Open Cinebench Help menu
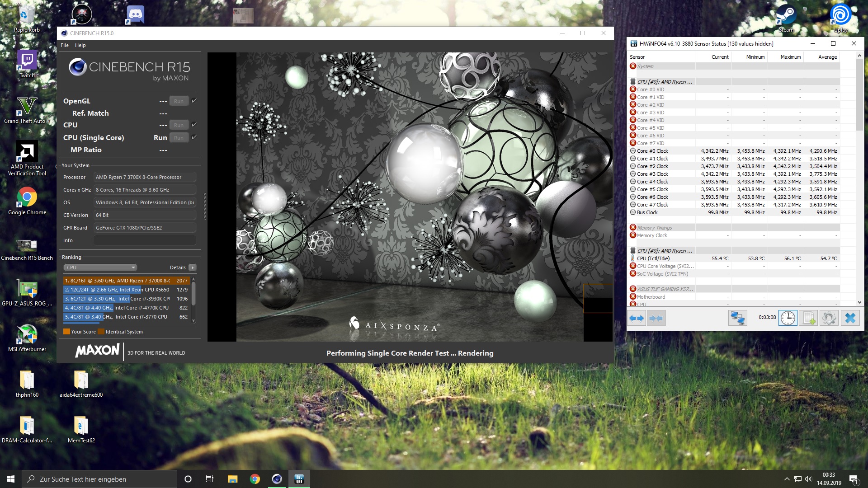Image resolution: width=868 pixels, height=488 pixels. [80, 45]
